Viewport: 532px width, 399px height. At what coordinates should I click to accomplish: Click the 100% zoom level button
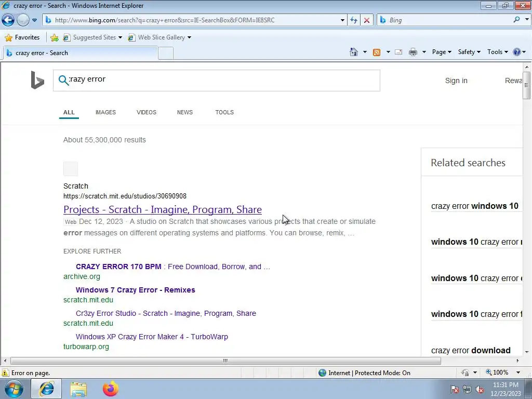pos(497,373)
